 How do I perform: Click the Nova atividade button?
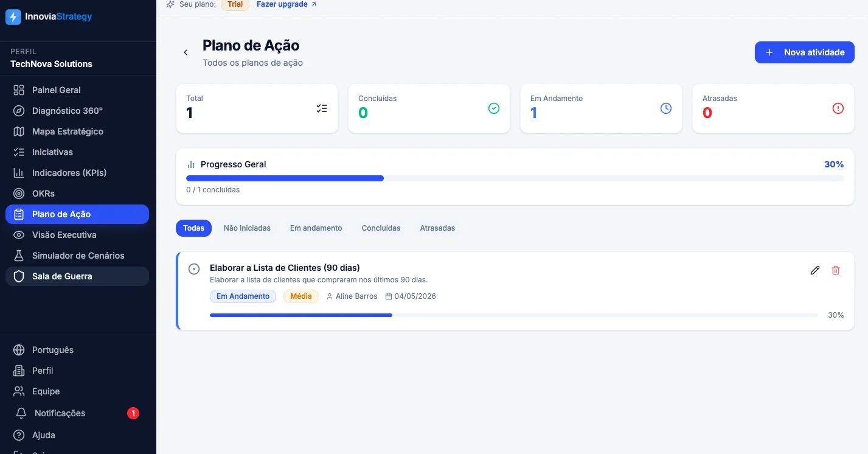pyautogui.click(x=805, y=52)
